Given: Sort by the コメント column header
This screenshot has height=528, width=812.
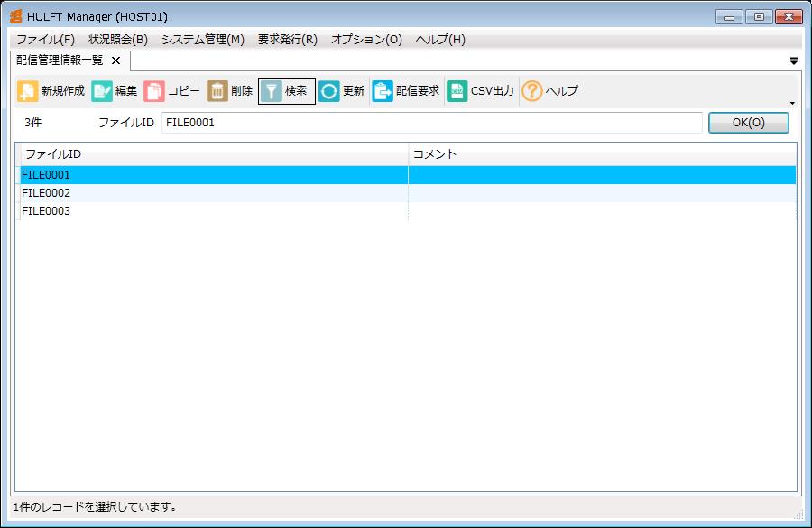Looking at the screenshot, I should [x=603, y=154].
